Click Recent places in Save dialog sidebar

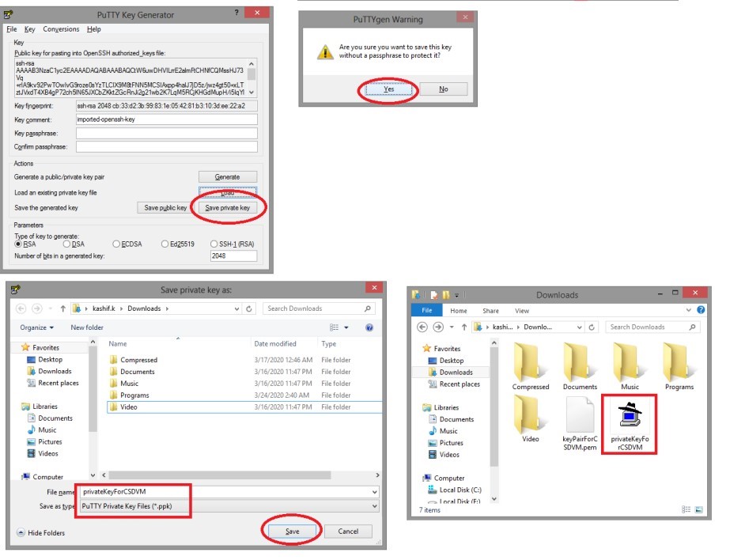[59, 383]
